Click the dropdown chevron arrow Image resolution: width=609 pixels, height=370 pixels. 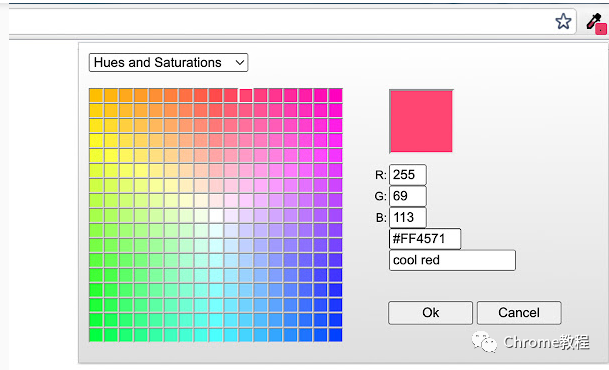pyautogui.click(x=240, y=63)
